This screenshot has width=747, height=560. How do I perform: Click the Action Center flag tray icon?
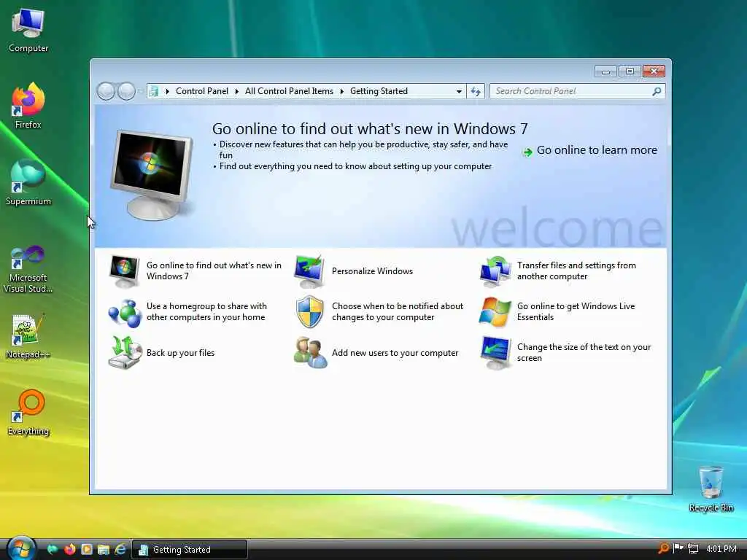click(x=678, y=548)
